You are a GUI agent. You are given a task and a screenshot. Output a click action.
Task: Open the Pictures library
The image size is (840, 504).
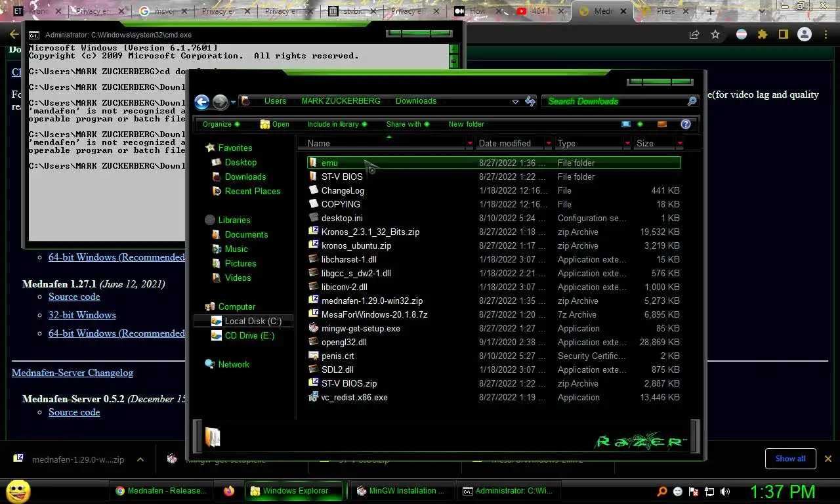click(x=240, y=263)
